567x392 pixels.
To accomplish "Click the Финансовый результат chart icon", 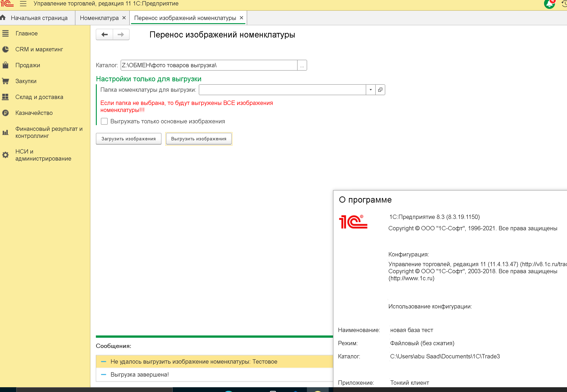I will click(x=5, y=132).
